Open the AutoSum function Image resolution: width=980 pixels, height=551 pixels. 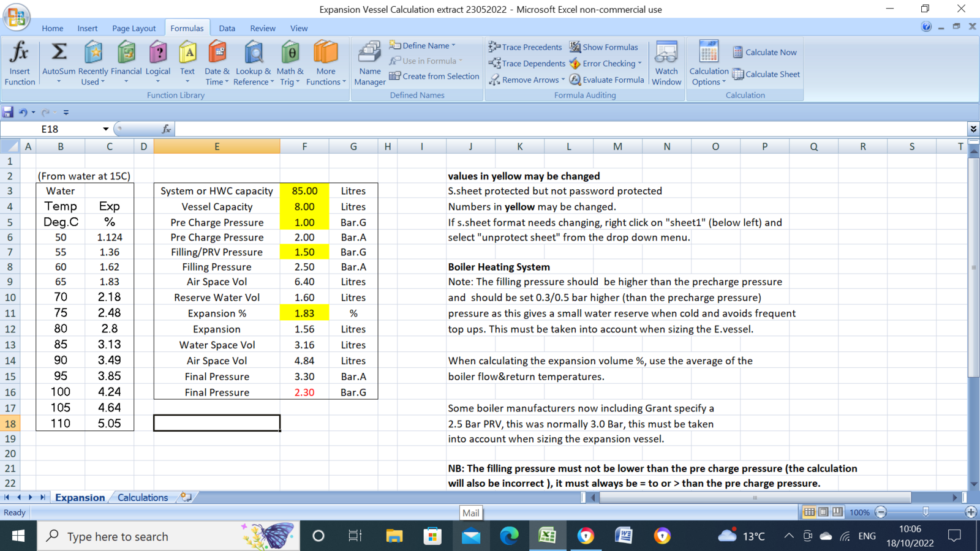coord(59,62)
